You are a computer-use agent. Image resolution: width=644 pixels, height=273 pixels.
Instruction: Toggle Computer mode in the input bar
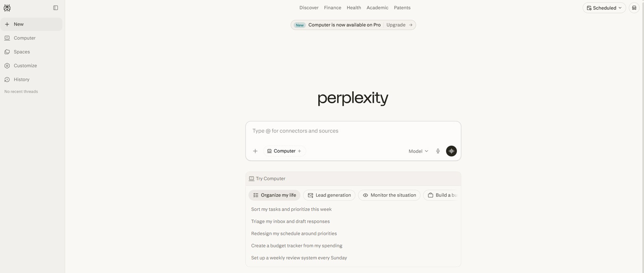pos(282,151)
